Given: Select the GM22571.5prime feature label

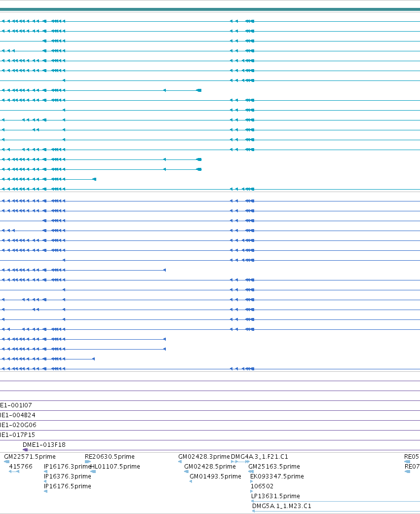Looking at the screenshot, I should (x=30, y=456).
